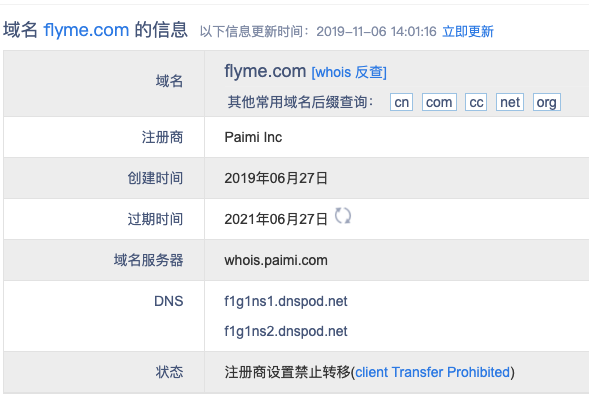Open the whois 反查 reverse lookup link
Image resolution: width=589 pixels, height=399 pixels.
point(349,72)
